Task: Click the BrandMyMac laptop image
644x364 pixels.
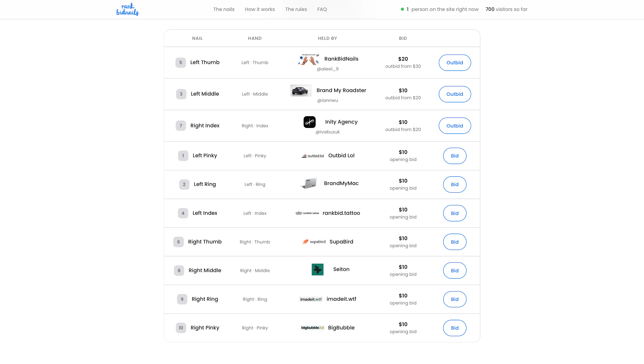Action: tap(309, 184)
